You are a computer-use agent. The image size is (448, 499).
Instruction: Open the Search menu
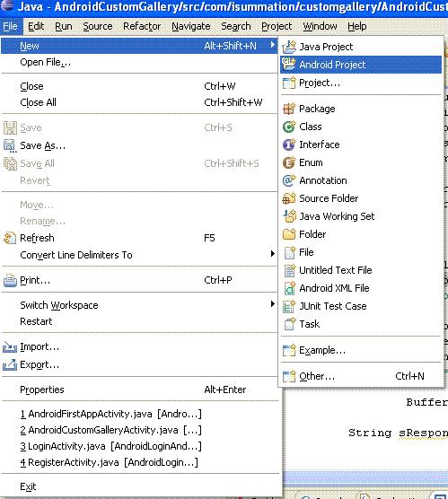click(x=235, y=26)
